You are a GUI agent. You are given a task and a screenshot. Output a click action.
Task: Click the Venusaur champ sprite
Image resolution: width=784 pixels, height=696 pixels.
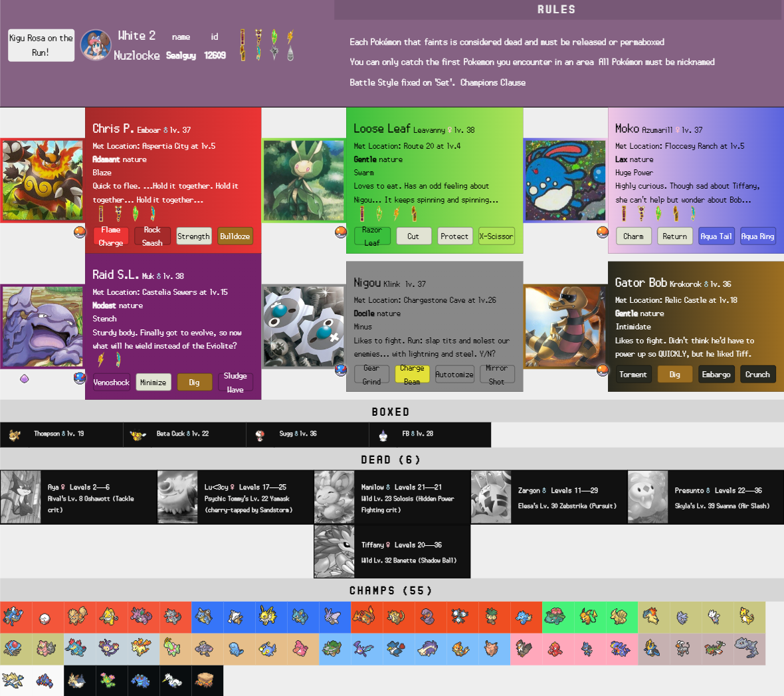pyautogui.click(x=555, y=616)
